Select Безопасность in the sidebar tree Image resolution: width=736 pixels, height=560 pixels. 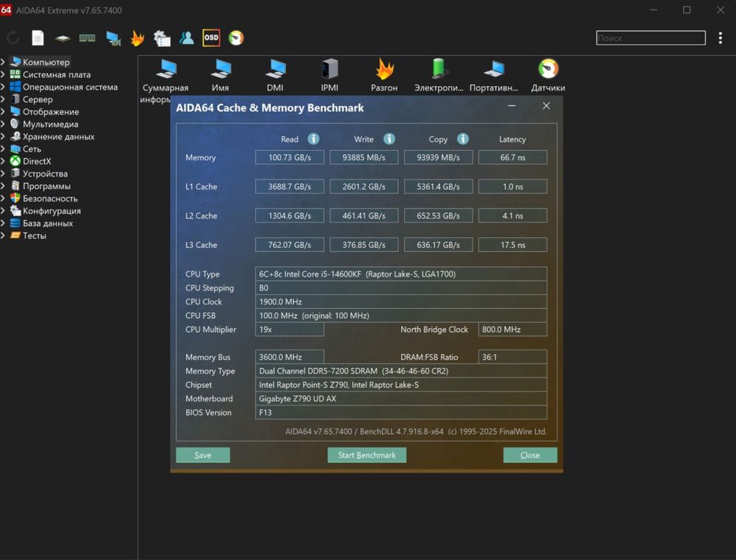tap(50, 199)
